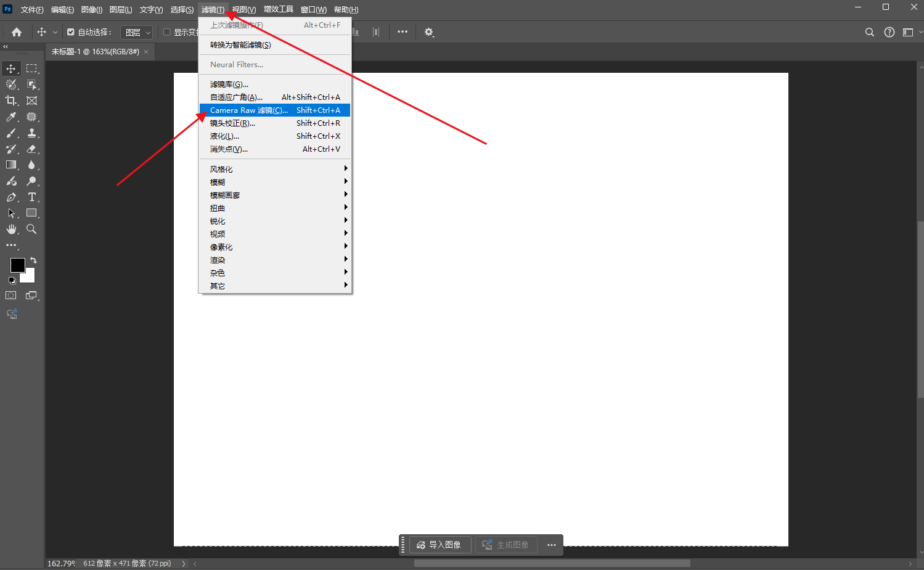
Task: Expand the 渲染 submenu
Action: point(275,260)
